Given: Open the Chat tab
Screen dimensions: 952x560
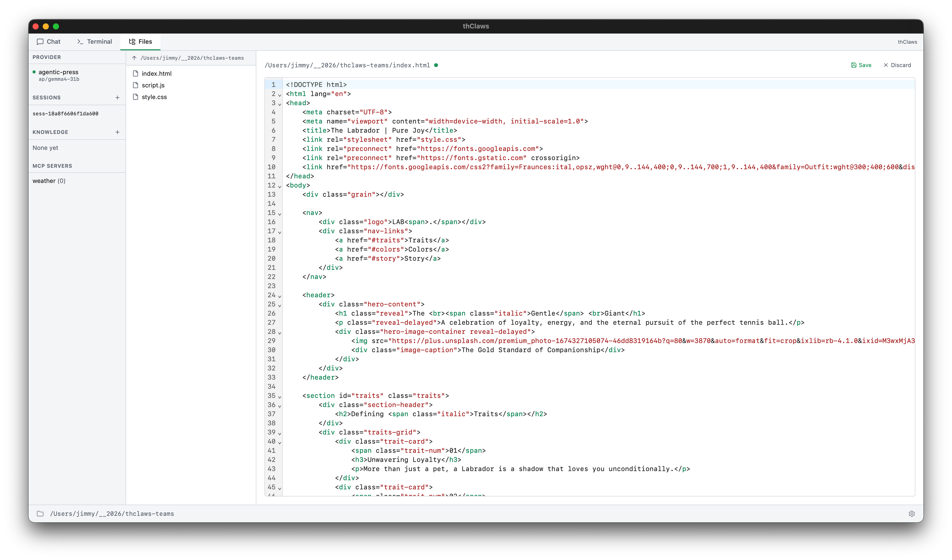Looking at the screenshot, I should (48, 41).
